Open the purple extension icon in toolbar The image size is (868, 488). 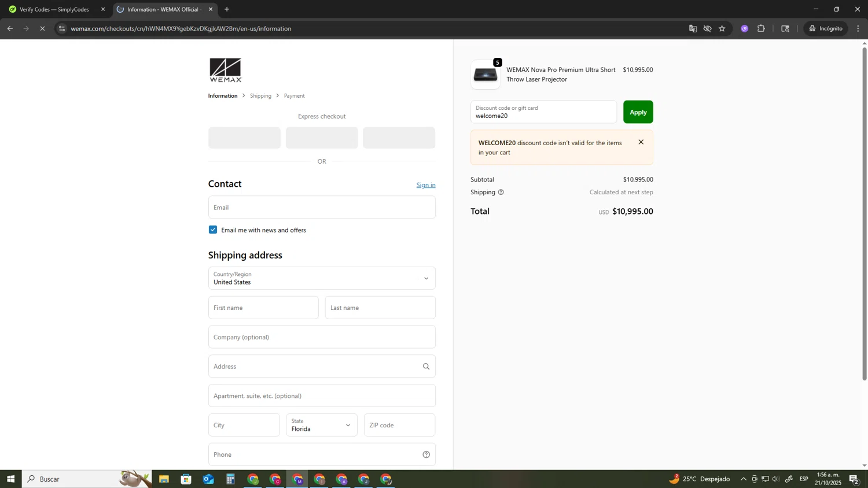coord(745,28)
